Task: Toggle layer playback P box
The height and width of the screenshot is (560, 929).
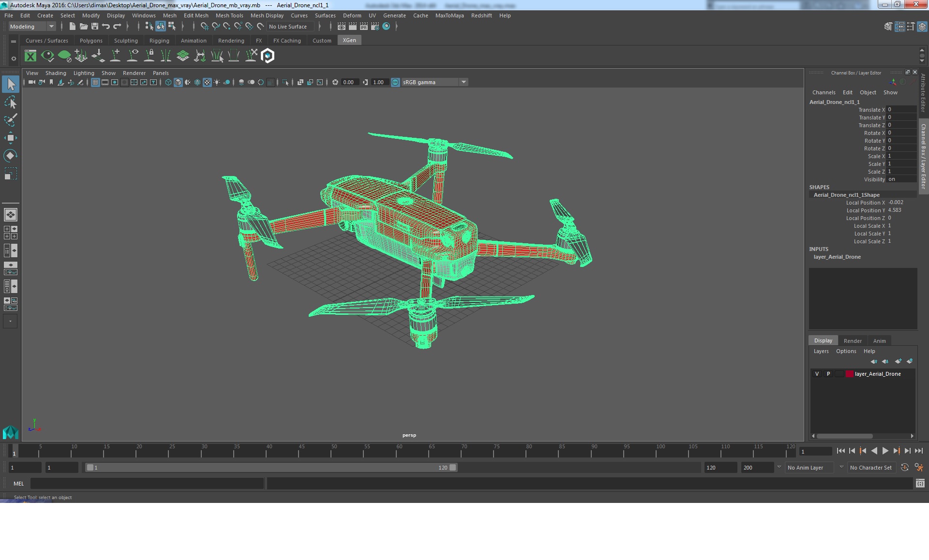Action: 828,374
